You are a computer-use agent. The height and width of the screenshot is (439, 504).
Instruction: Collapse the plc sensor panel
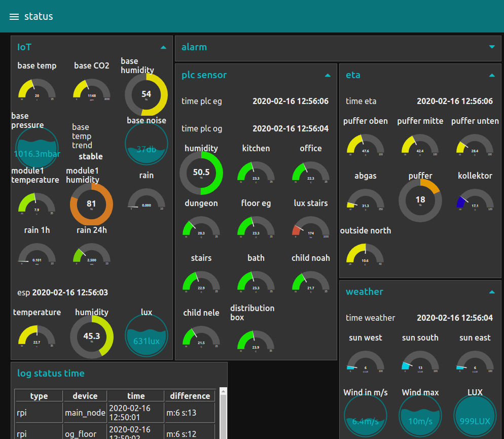click(328, 75)
